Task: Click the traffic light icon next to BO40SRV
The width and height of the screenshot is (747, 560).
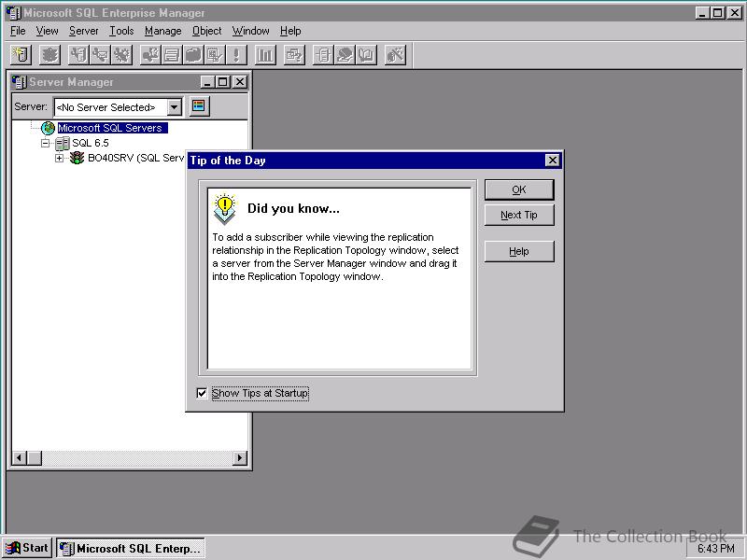Action: 77,158
